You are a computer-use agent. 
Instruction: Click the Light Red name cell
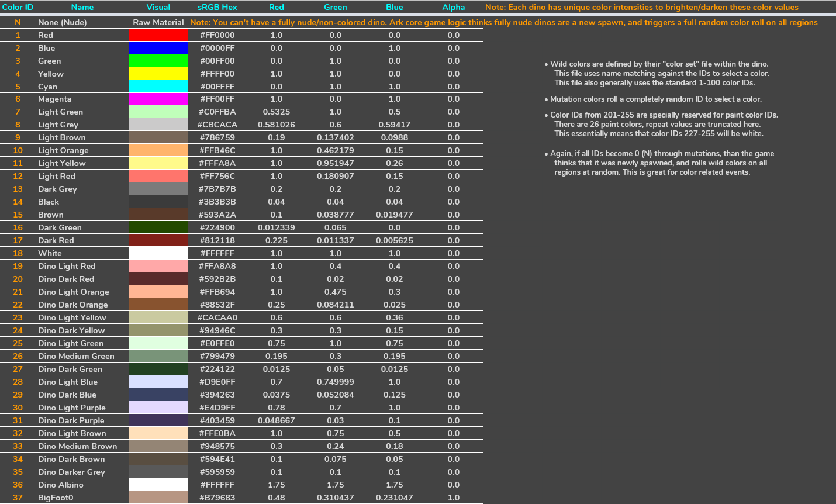(82, 177)
